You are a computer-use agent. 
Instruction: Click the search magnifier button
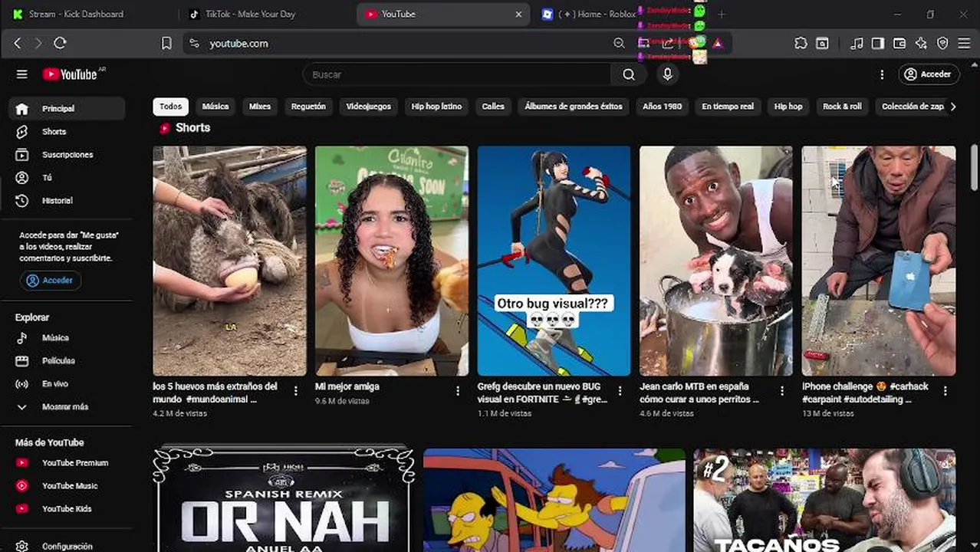pos(629,74)
